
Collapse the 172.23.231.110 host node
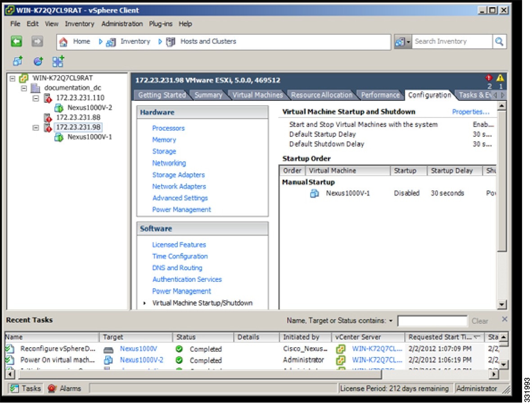click(x=36, y=98)
